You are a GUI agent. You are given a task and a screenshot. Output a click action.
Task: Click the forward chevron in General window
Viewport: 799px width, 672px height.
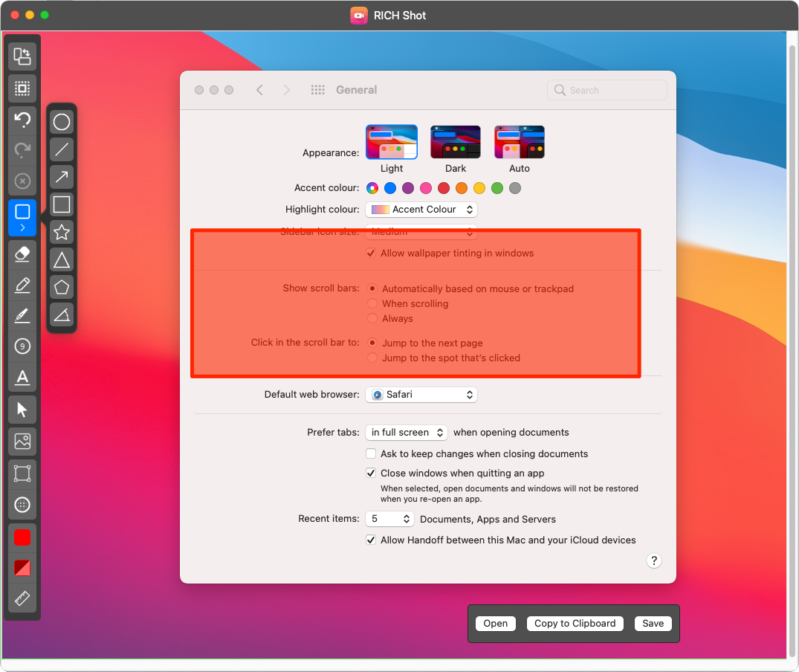point(287,90)
